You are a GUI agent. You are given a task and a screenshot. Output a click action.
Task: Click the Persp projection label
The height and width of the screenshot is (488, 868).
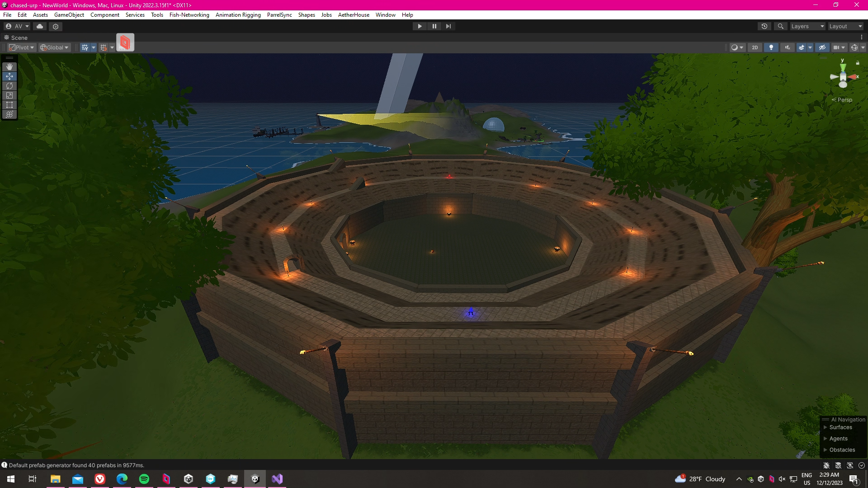tap(844, 100)
